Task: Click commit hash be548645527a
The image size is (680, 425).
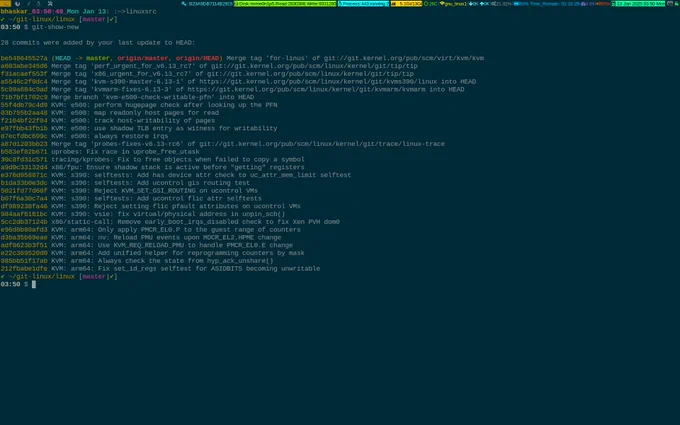Action: click(x=24, y=58)
